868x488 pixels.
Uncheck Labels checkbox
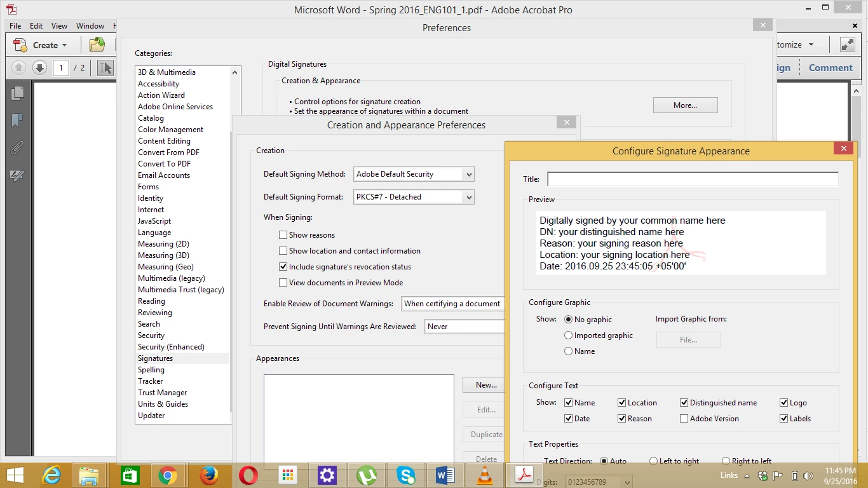(x=784, y=419)
